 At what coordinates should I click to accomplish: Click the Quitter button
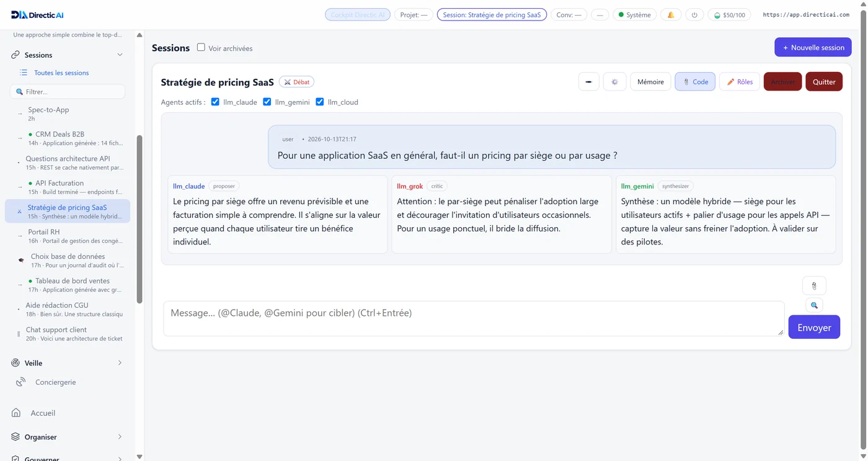pyautogui.click(x=824, y=82)
